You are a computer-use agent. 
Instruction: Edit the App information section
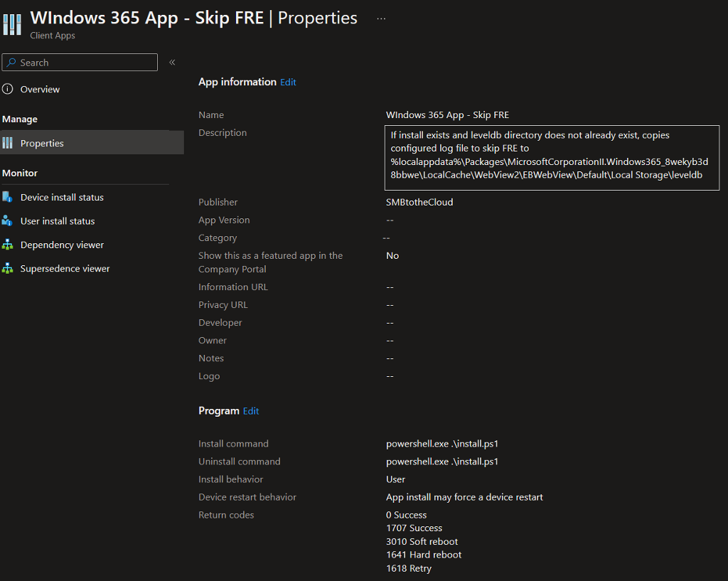pyautogui.click(x=288, y=82)
